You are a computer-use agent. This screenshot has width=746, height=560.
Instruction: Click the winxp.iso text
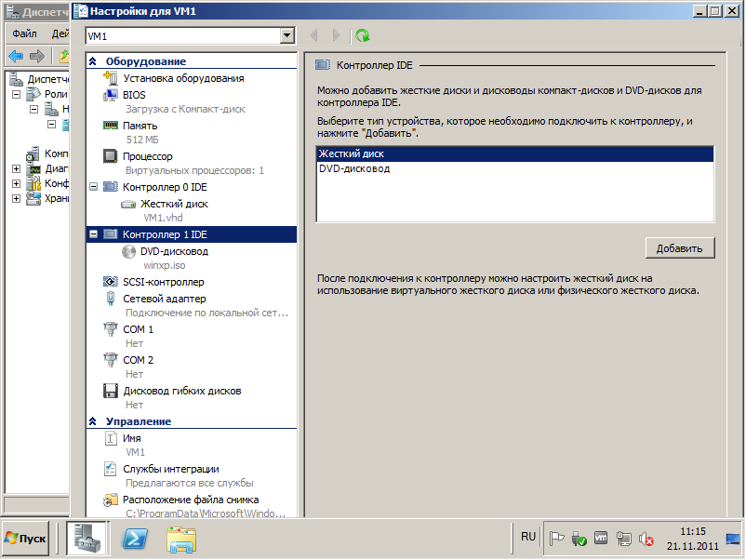click(165, 265)
